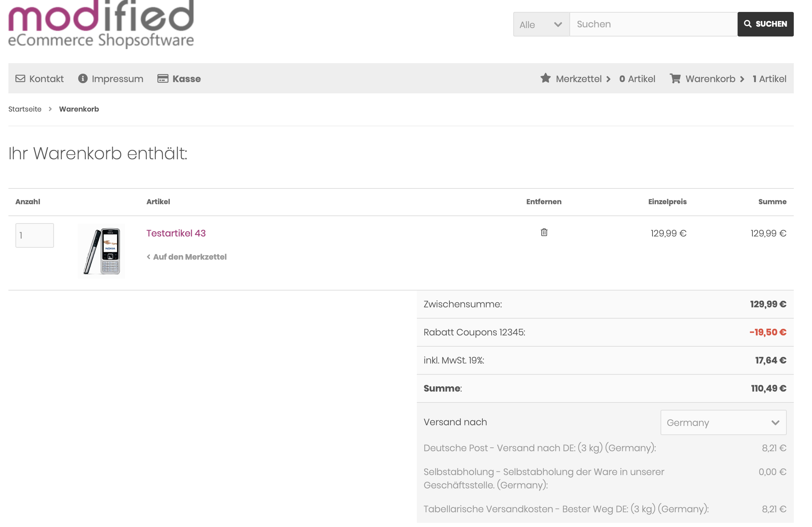Open the Kasse checkout page
This screenshot has height=527, width=812.
point(186,79)
